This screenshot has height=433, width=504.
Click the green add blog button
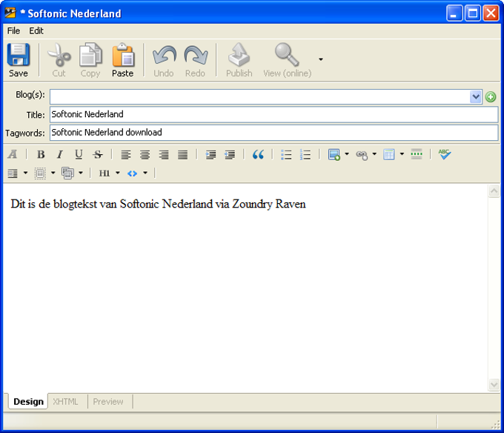[491, 97]
